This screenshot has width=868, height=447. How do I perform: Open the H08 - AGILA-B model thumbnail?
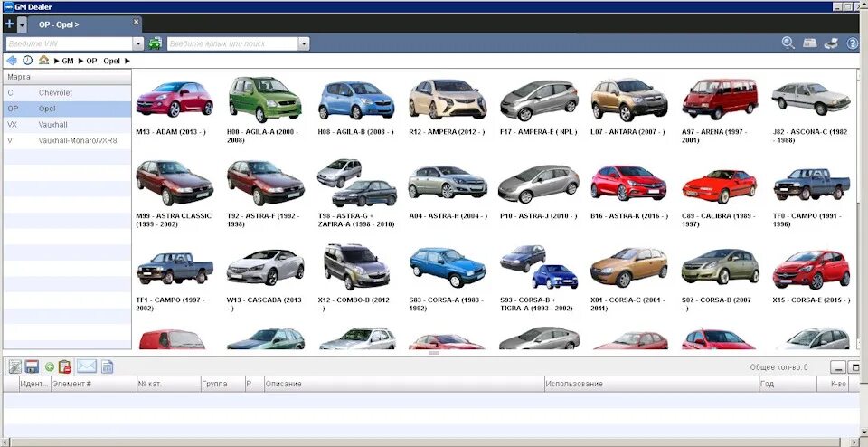[356, 100]
